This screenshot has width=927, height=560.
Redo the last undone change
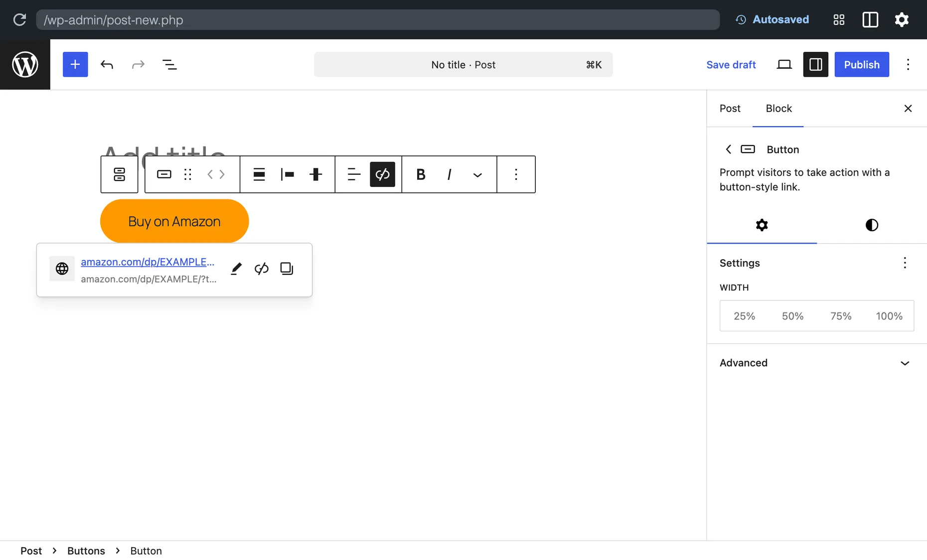(x=138, y=64)
